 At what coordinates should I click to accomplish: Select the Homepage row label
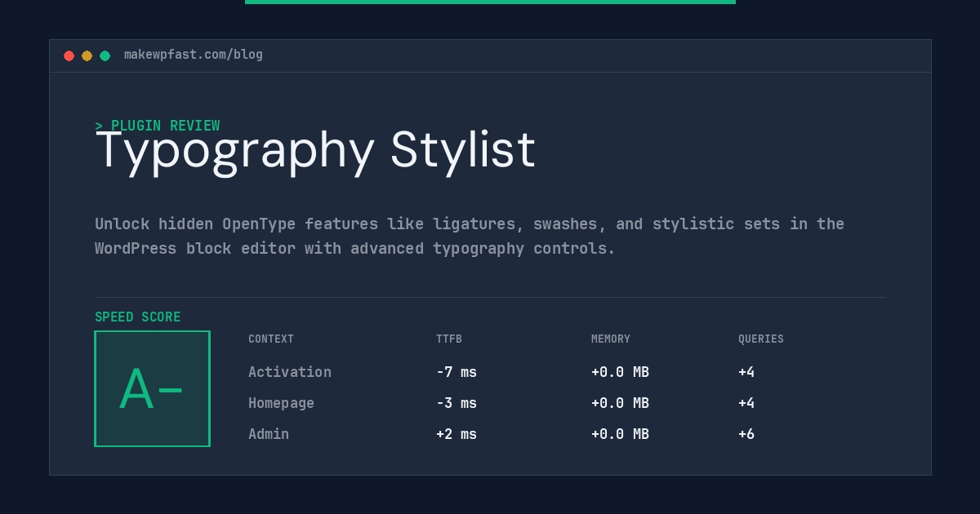pos(281,403)
